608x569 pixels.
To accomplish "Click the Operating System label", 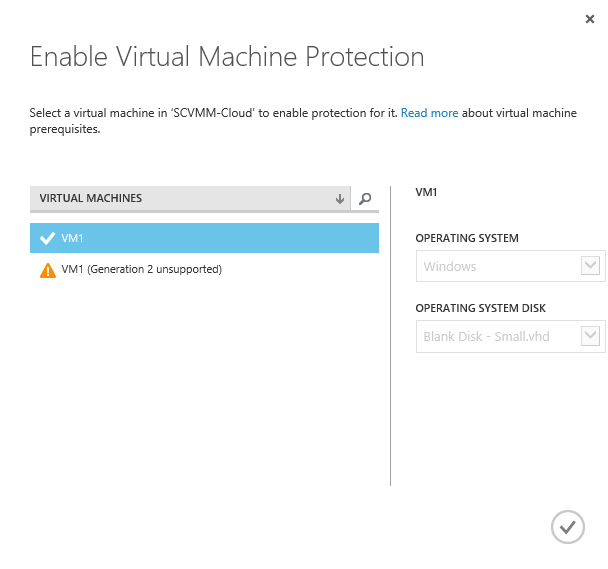I will [x=467, y=238].
